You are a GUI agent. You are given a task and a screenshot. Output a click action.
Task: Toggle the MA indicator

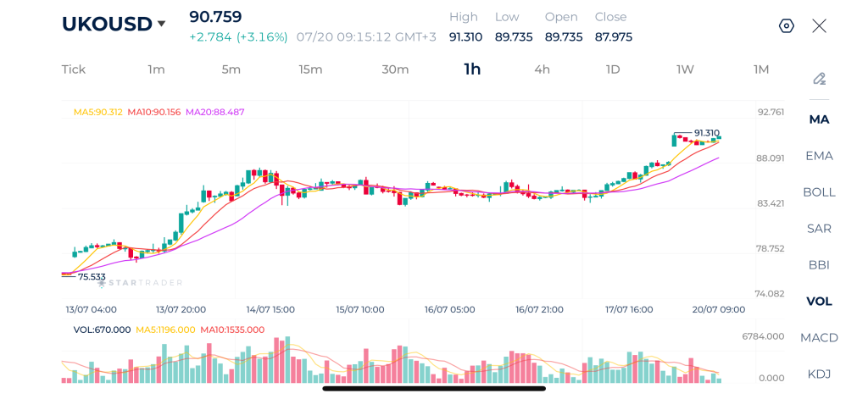[x=820, y=119]
